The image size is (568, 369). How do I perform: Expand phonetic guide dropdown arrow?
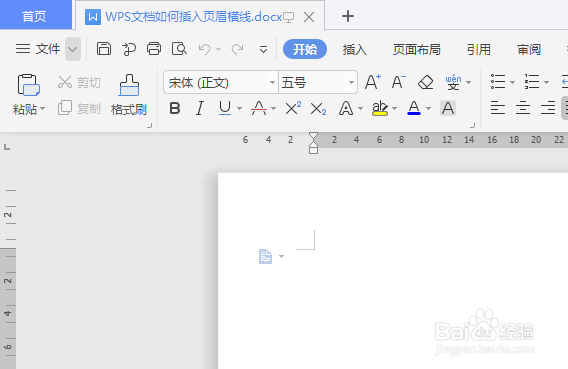[468, 82]
